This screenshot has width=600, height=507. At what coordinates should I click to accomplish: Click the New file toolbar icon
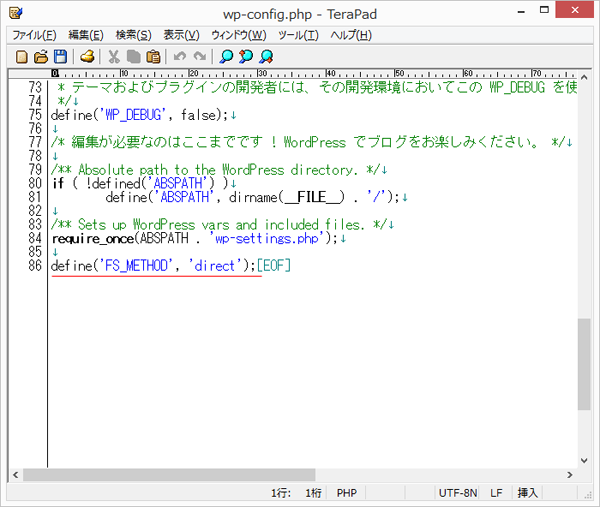(21, 57)
